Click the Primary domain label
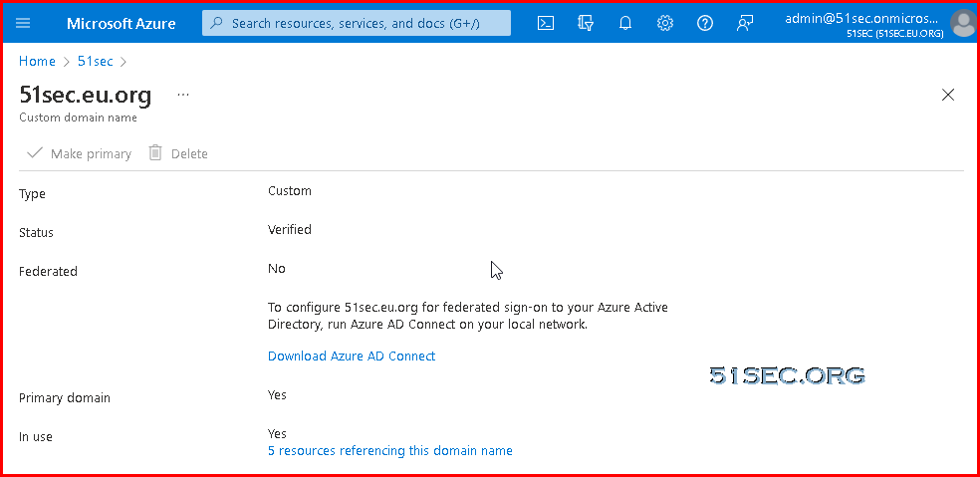Screen dimensions: 980x477 (65, 397)
